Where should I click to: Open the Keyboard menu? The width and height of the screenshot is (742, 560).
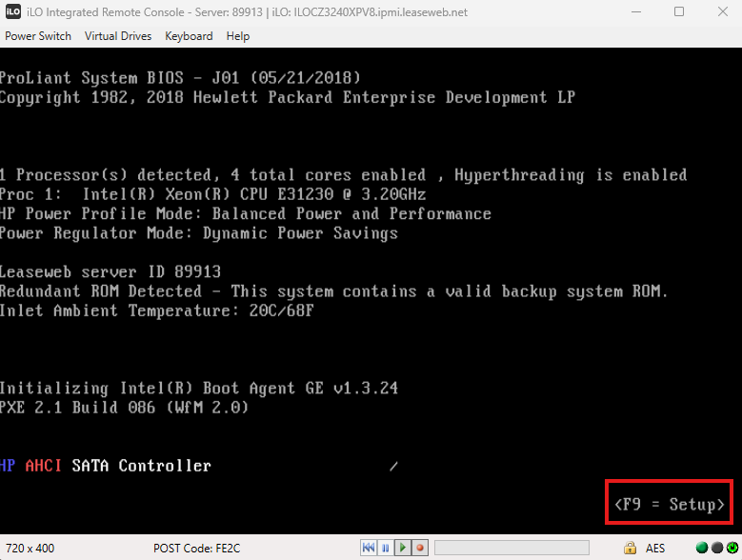tap(189, 36)
